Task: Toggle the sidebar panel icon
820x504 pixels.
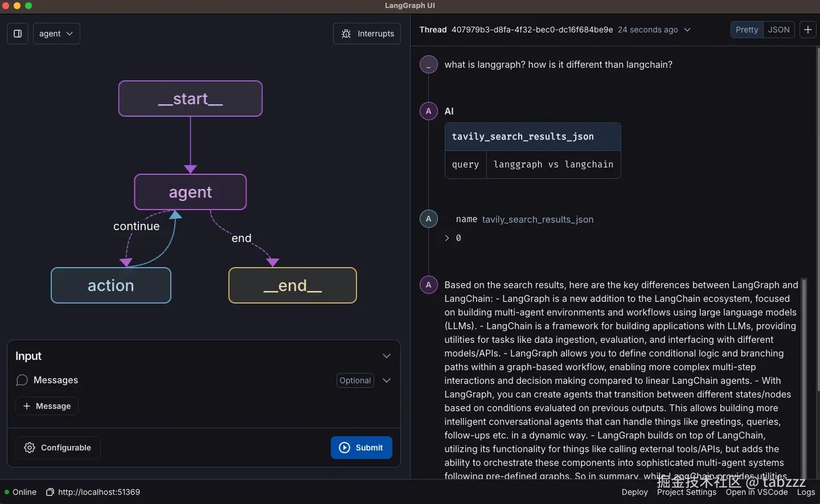Action: pyautogui.click(x=18, y=34)
